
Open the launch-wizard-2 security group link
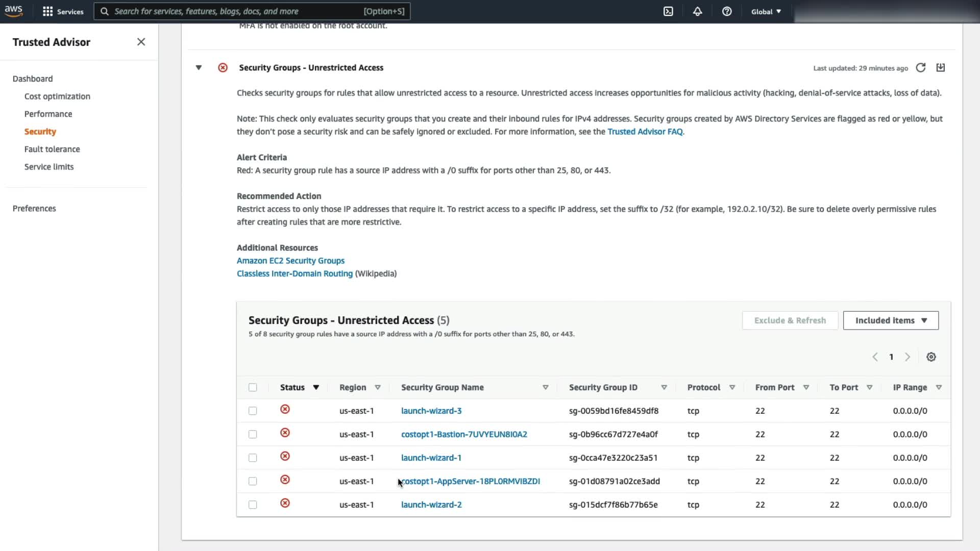431,505
